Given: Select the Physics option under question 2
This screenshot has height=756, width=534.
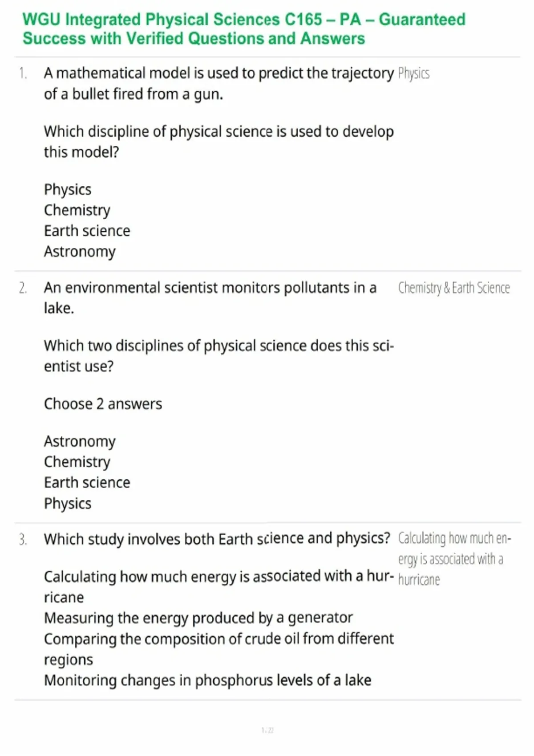Looking at the screenshot, I should pos(68,503).
